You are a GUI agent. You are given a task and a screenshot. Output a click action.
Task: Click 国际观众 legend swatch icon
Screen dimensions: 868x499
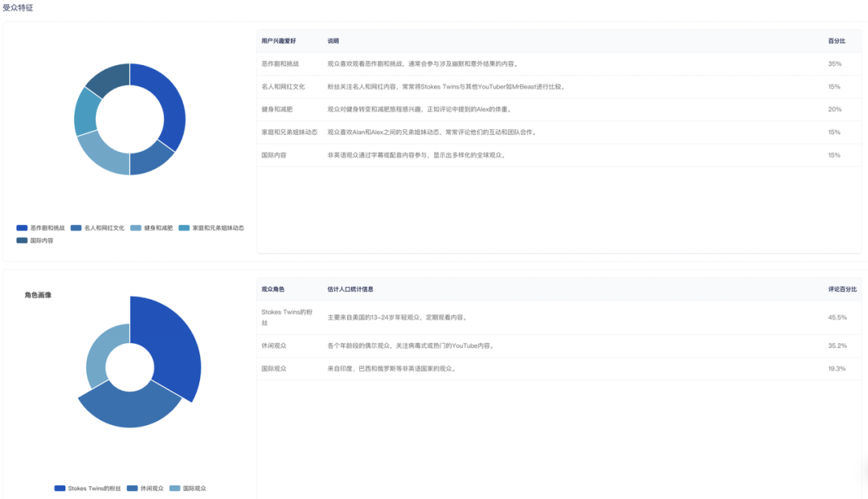[x=174, y=489]
